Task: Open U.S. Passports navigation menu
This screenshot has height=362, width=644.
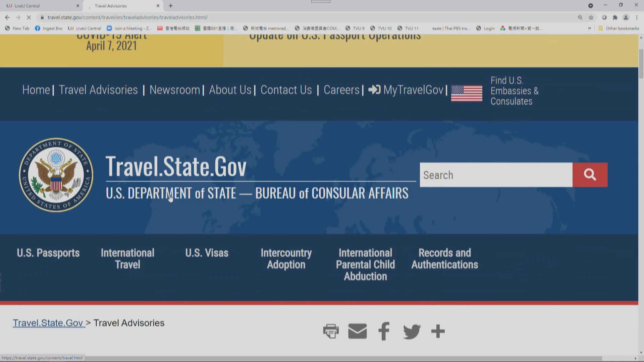Action: tap(48, 253)
